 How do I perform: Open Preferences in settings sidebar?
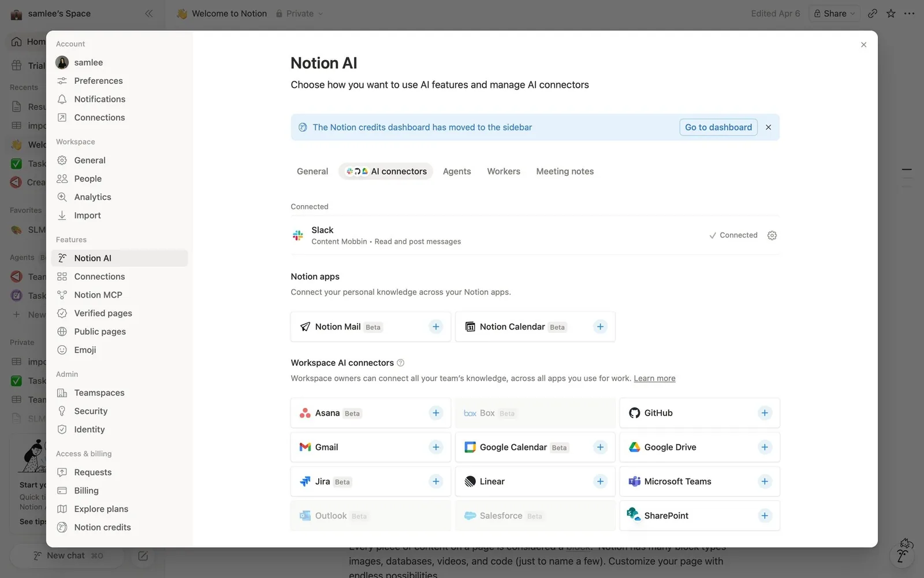point(120,80)
